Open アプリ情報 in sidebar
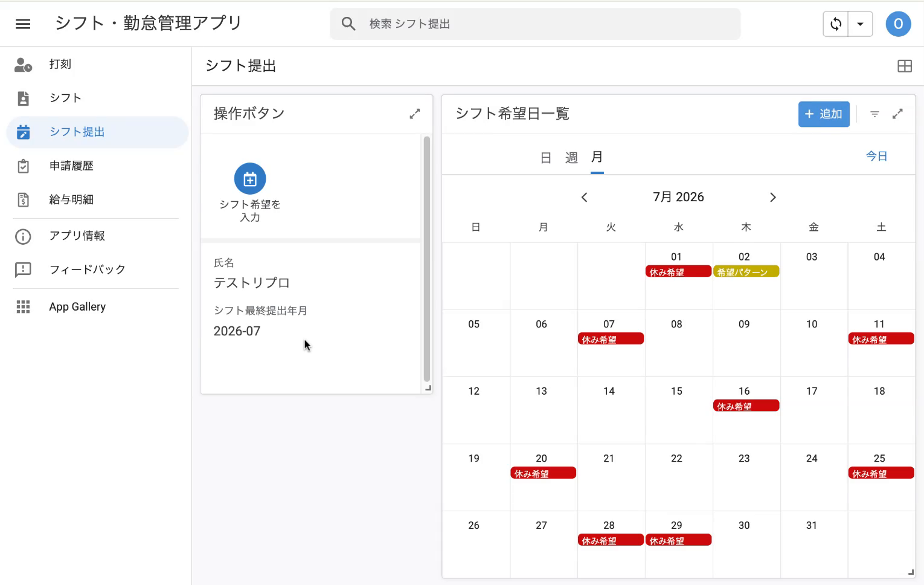 click(97, 236)
